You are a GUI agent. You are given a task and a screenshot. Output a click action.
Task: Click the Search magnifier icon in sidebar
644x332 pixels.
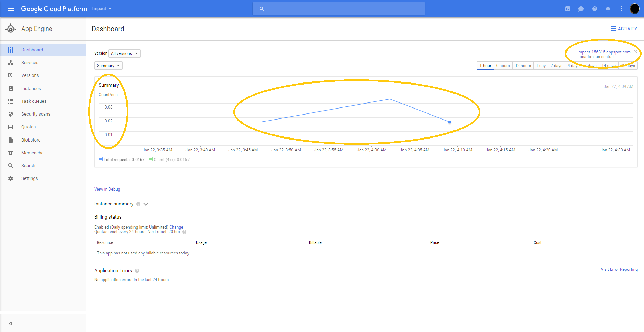[x=11, y=166]
